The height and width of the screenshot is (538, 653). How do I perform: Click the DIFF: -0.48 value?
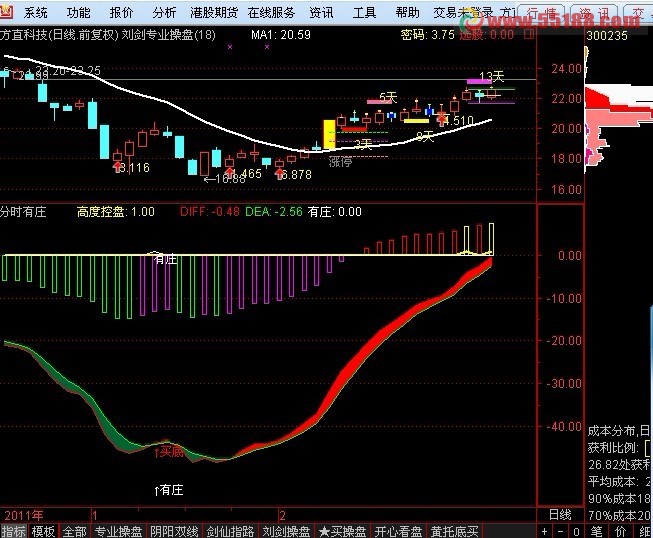[210, 212]
